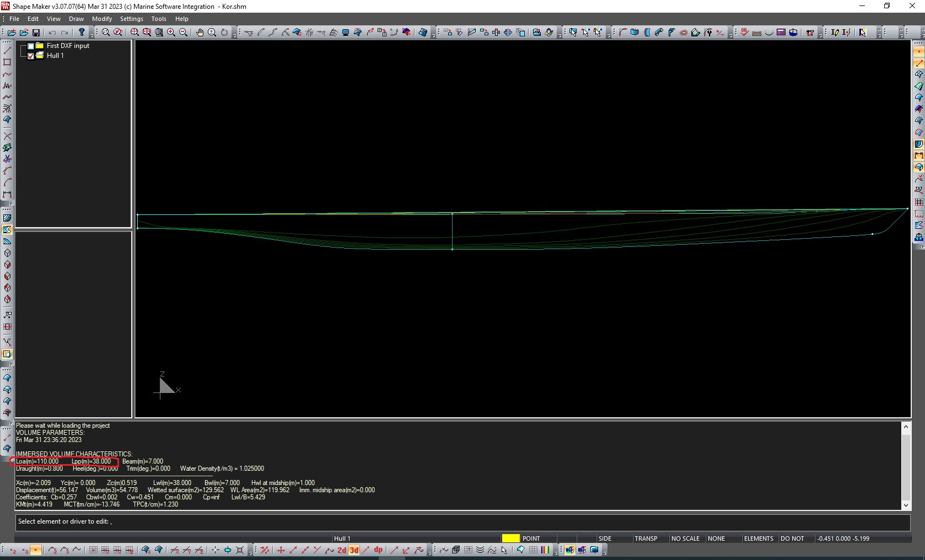The width and height of the screenshot is (925, 560).
Task: Click the dp icon in bottom toolbar
Action: pos(378,550)
